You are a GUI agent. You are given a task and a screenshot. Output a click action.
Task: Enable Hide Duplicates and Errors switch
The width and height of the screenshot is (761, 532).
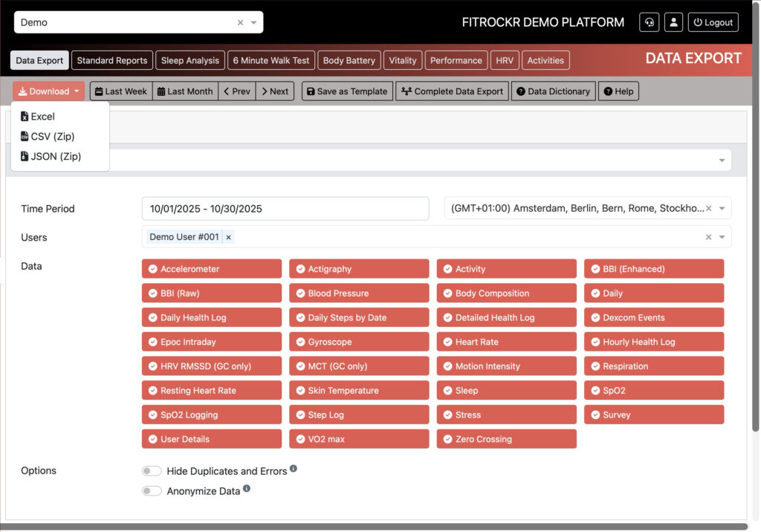152,471
